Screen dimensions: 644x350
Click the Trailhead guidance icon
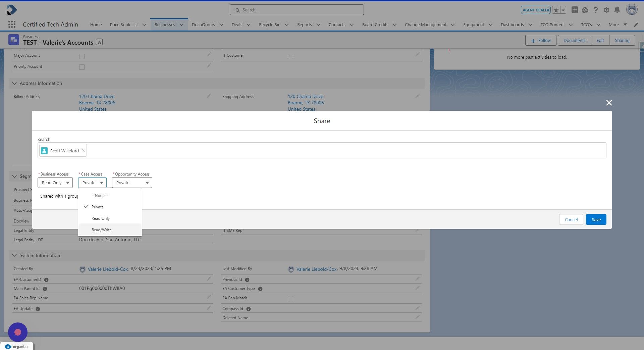click(585, 10)
